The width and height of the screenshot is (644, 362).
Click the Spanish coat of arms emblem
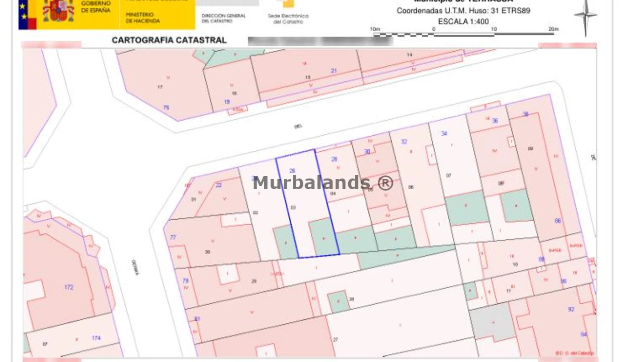58,10
